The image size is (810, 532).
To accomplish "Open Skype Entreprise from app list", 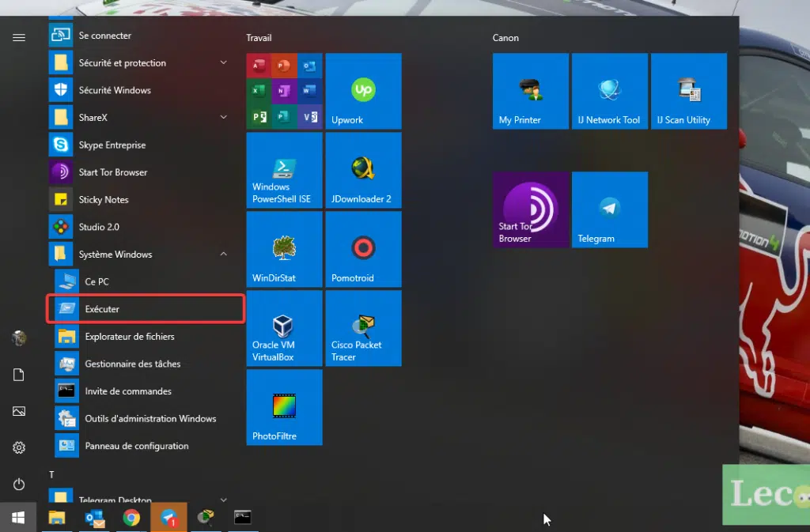I will point(141,145).
